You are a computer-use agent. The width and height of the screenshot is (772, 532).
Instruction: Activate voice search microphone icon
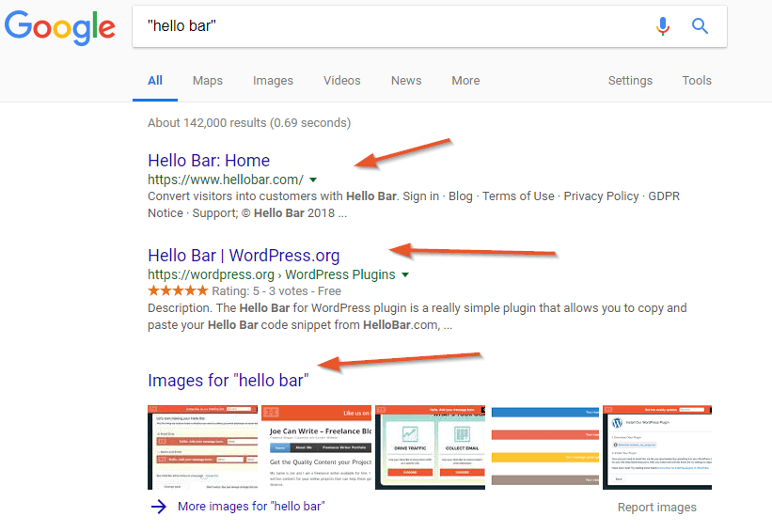(x=663, y=26)
